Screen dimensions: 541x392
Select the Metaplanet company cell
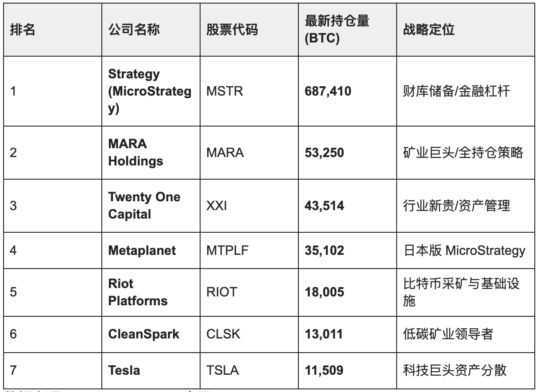(x=142, y=250)
